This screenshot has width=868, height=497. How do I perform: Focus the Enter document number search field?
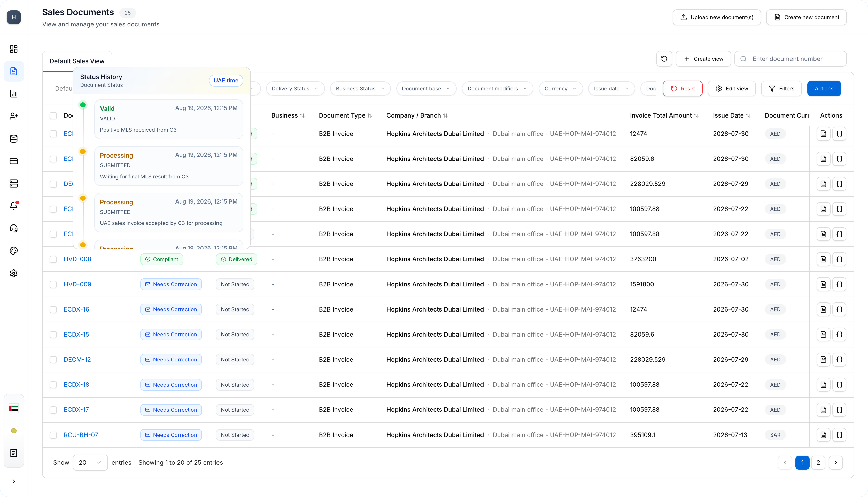[x=790, y=59]
